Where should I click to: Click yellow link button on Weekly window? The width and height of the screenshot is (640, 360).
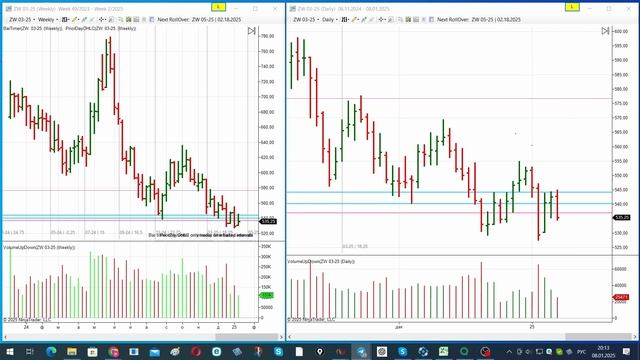pos(218,7)
